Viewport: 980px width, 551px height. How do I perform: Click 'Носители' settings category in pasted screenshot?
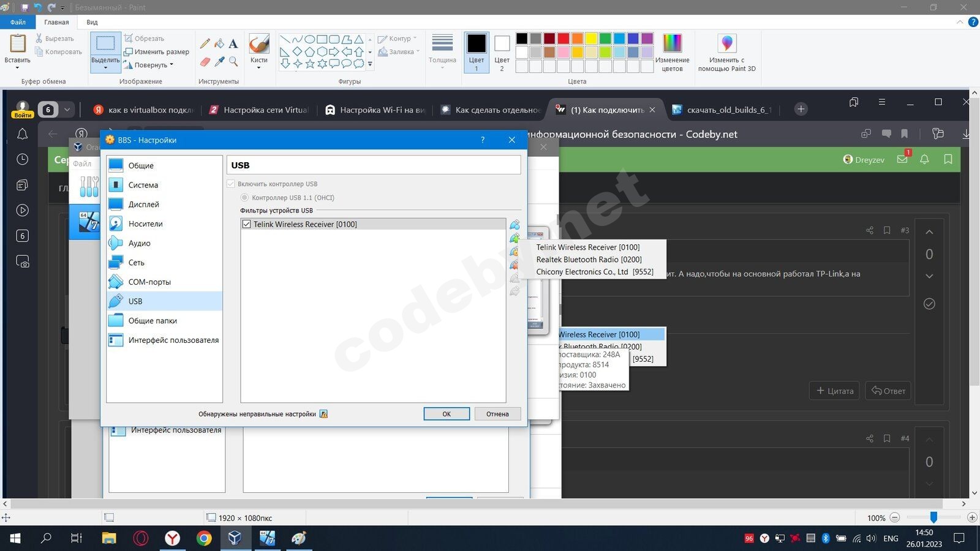(x=164, y=224)
